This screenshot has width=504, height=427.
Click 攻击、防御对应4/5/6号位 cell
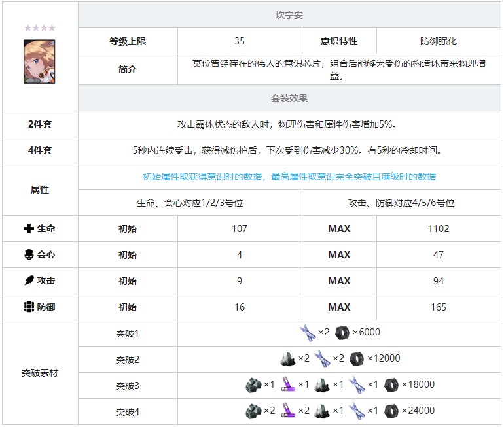click(x=401, y=203)
